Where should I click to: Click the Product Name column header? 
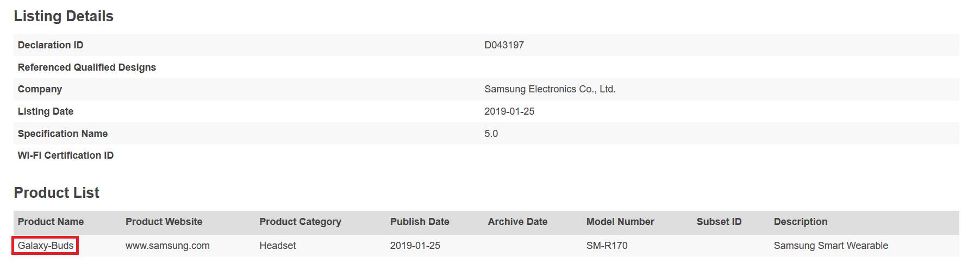(x=51, y=222)
